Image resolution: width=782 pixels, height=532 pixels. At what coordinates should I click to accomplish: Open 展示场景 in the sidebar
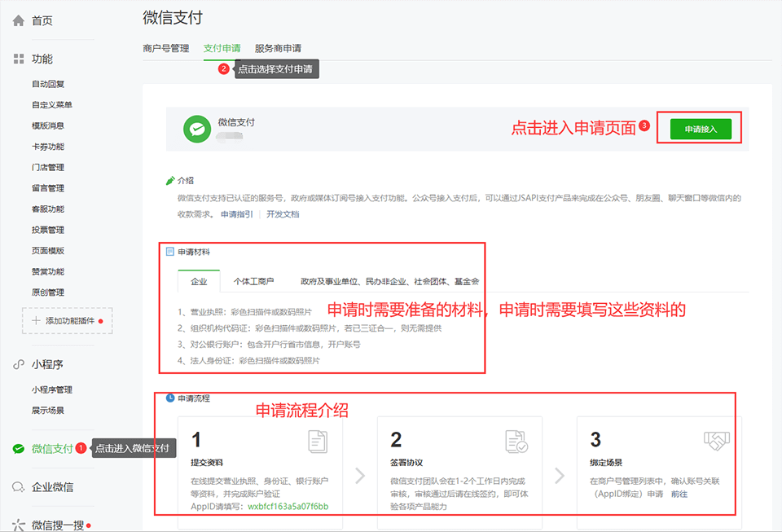tap(48, 411)
